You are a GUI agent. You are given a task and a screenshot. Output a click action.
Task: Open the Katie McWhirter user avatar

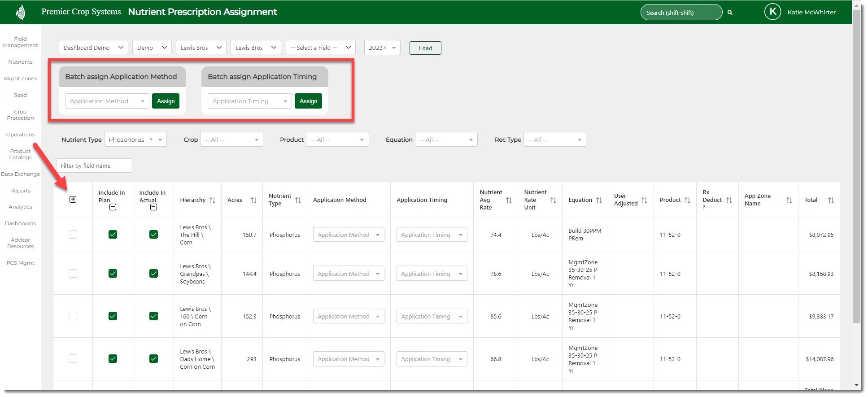click(772, 12)
